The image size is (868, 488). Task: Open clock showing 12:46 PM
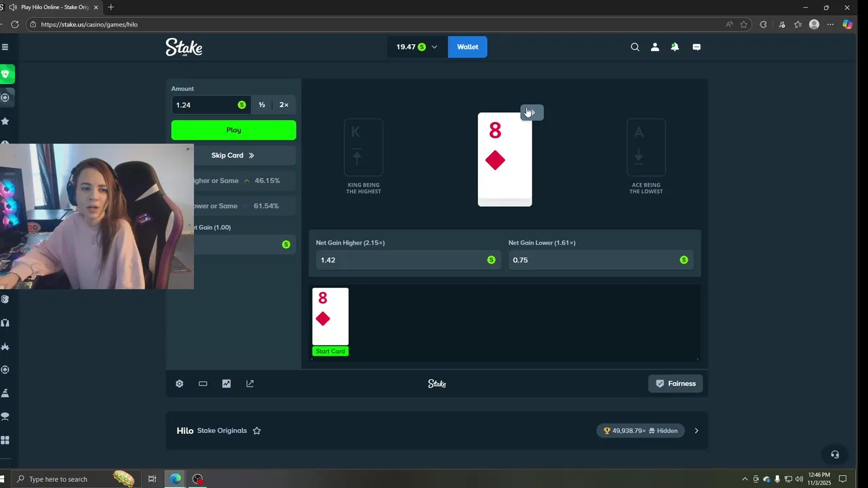click(819, 479)
